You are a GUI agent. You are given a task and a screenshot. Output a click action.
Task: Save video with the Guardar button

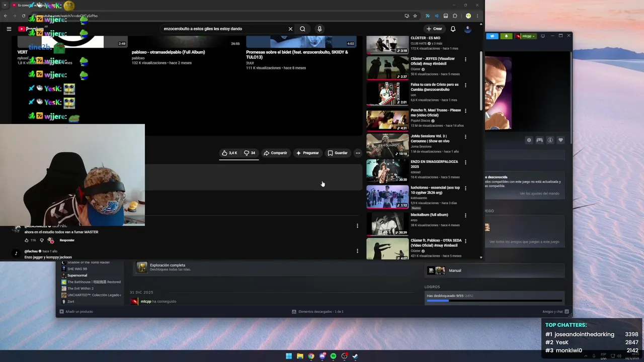coord(338,153)
